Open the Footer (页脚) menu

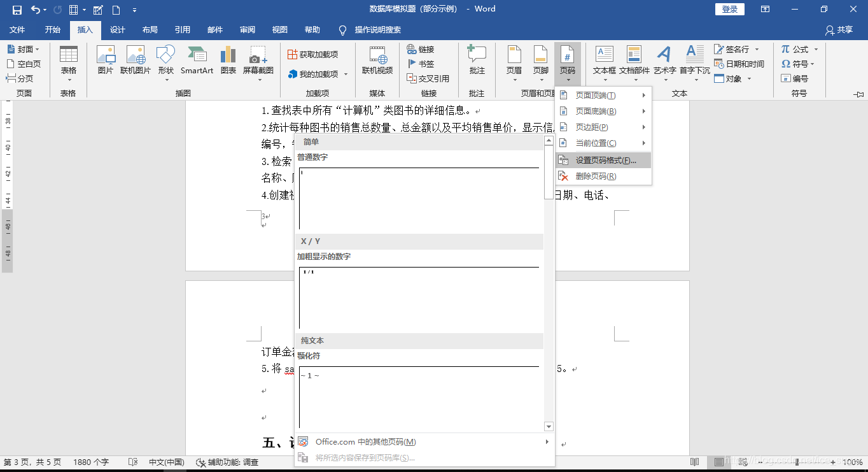[x=541, y=62]
